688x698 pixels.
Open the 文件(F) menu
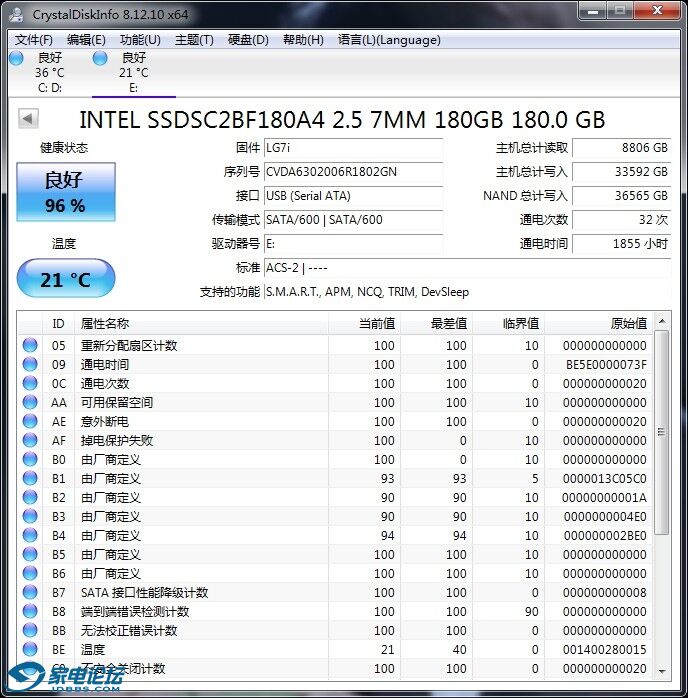pos(33,40)
